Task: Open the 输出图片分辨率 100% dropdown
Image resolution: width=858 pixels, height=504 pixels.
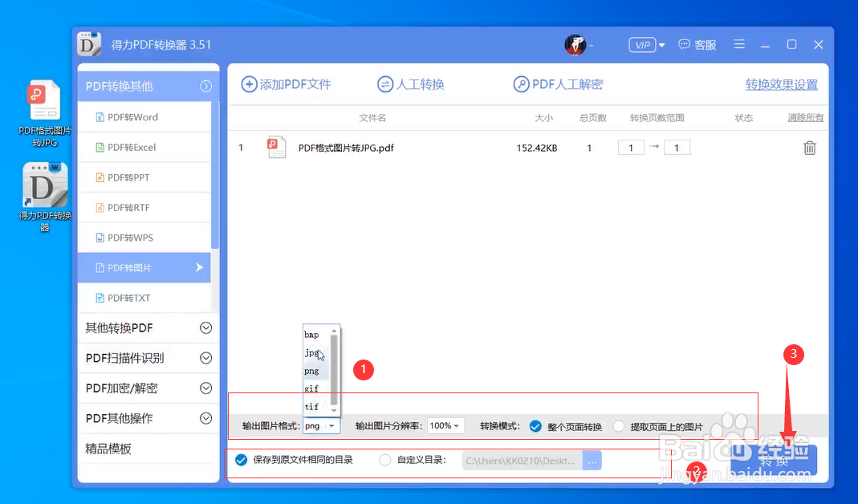Action: click(446, 425)
